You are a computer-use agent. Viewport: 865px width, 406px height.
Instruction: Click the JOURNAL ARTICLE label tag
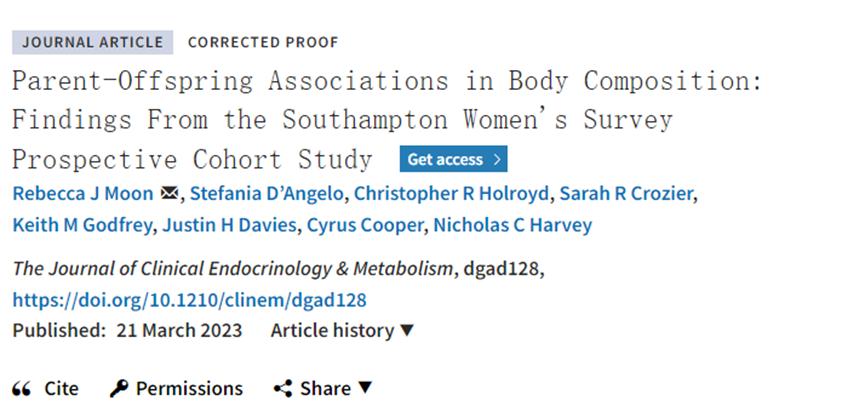point(93,42)
